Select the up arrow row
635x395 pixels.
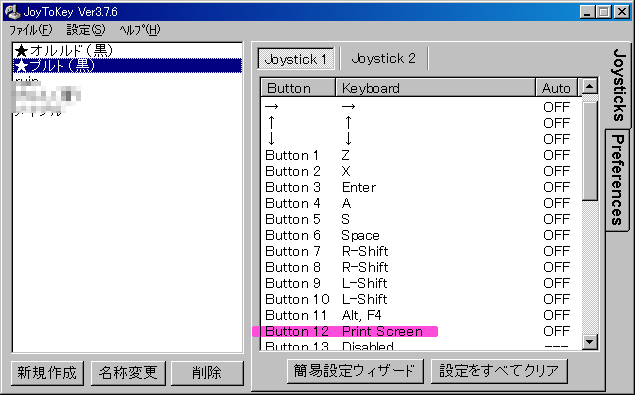pos(421,123)
